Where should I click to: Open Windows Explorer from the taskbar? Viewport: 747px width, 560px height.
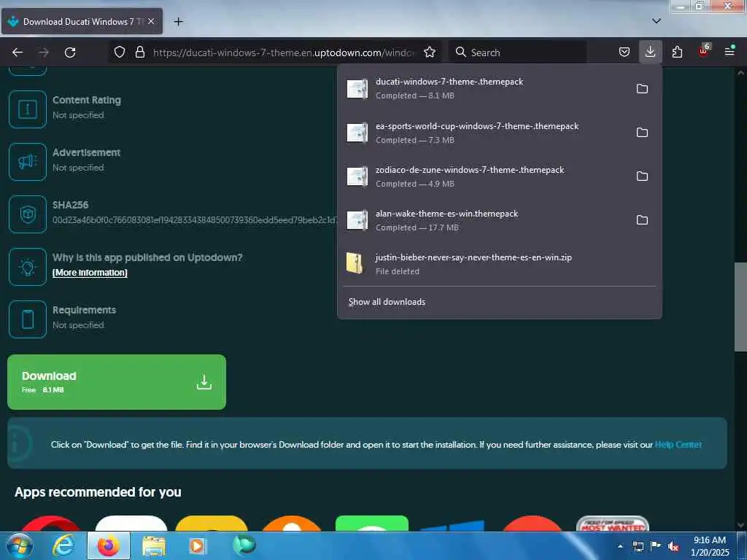pos(153,546)
